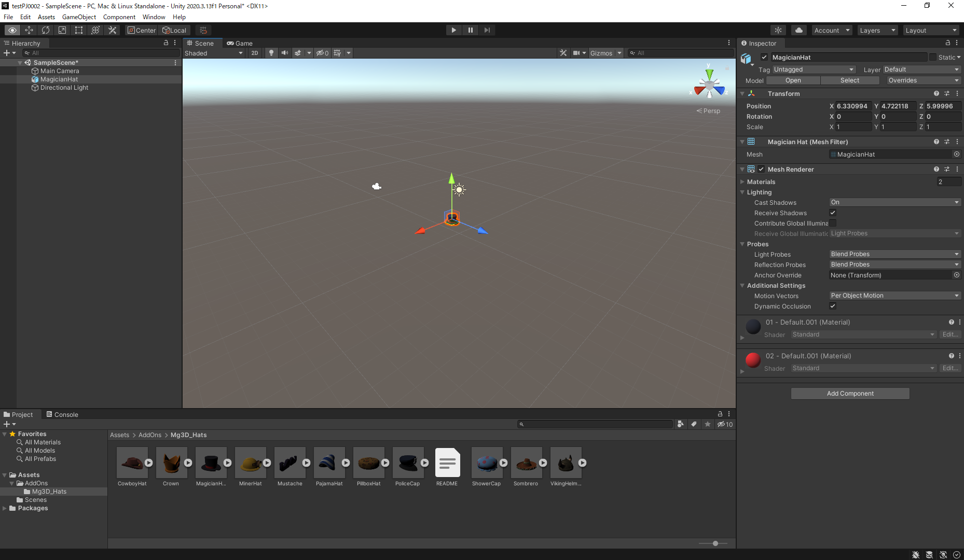Open the Assets menu
This screenshot has height=560, width=964.
[46, 17]
